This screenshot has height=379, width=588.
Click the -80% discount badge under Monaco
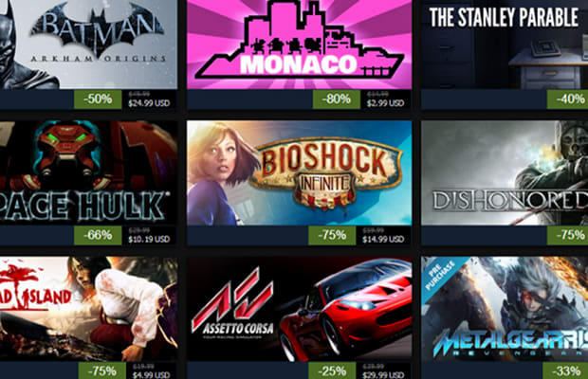click(337, 99)
